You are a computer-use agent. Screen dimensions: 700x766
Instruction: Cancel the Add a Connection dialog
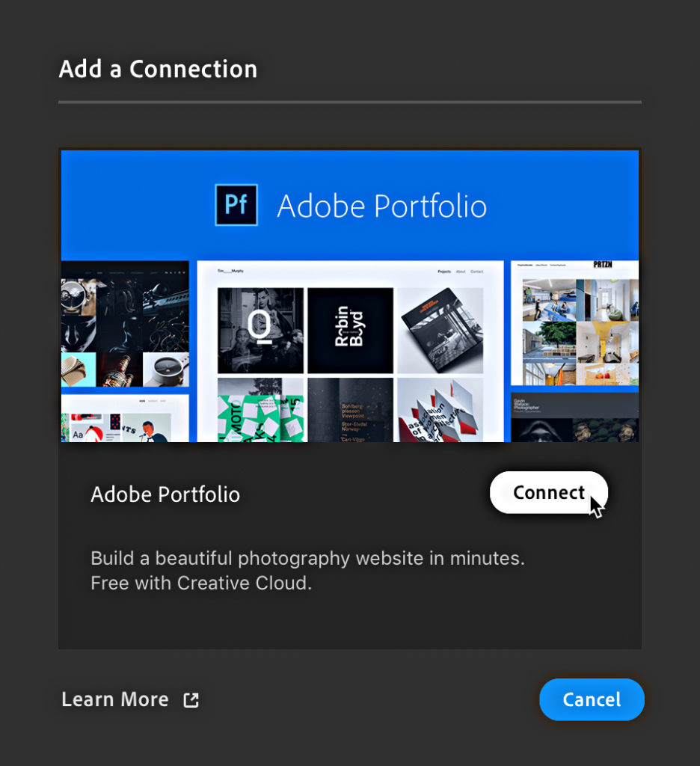592,699
